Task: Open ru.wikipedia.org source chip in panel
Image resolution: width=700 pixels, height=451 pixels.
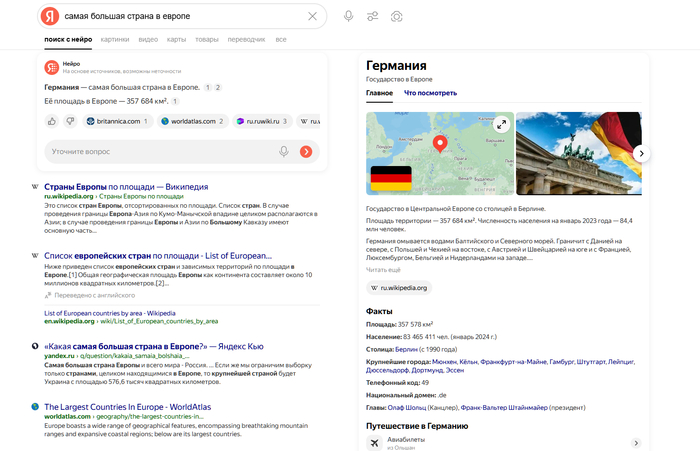Action: tap(399, 288)
